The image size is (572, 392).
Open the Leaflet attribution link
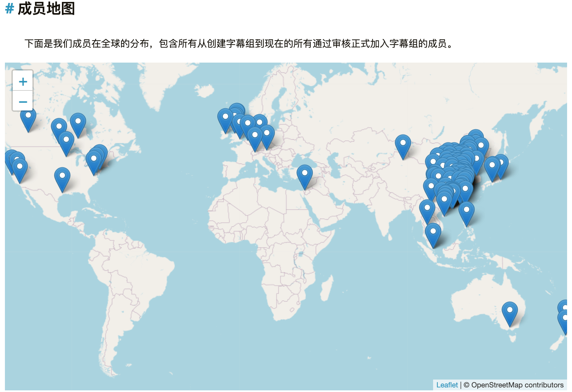[447, 385]
